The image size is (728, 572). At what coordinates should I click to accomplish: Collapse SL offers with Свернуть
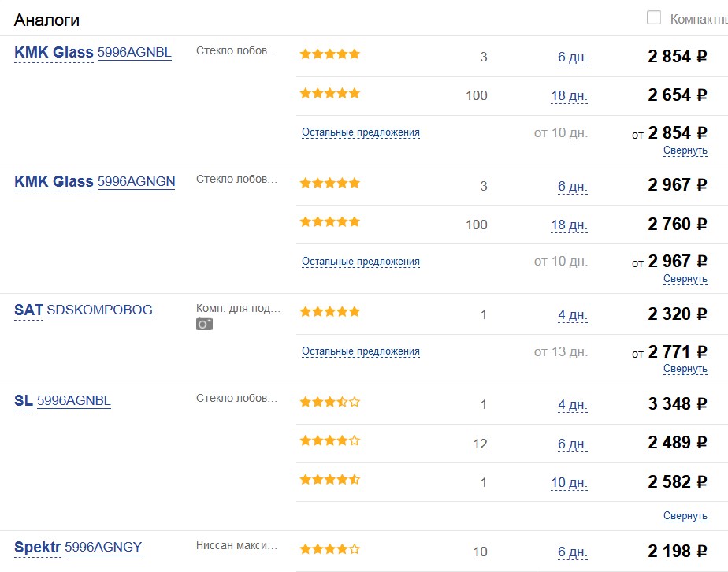[685, 516]
